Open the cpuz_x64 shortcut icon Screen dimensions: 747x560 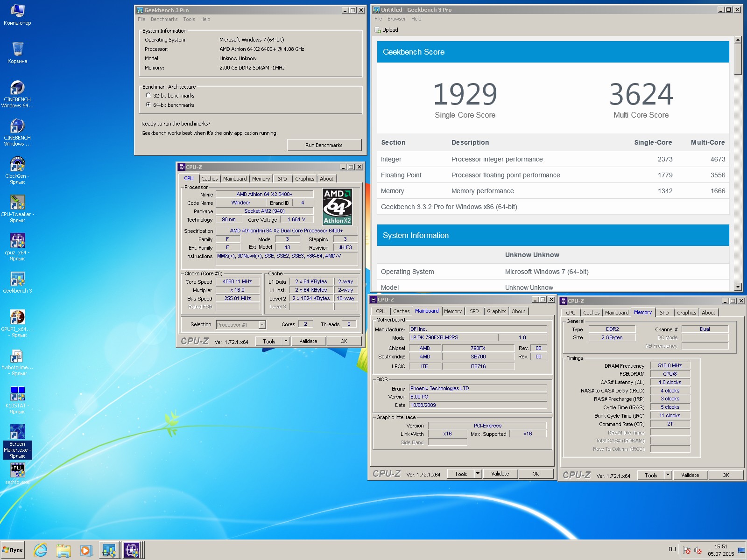[17, 247]
